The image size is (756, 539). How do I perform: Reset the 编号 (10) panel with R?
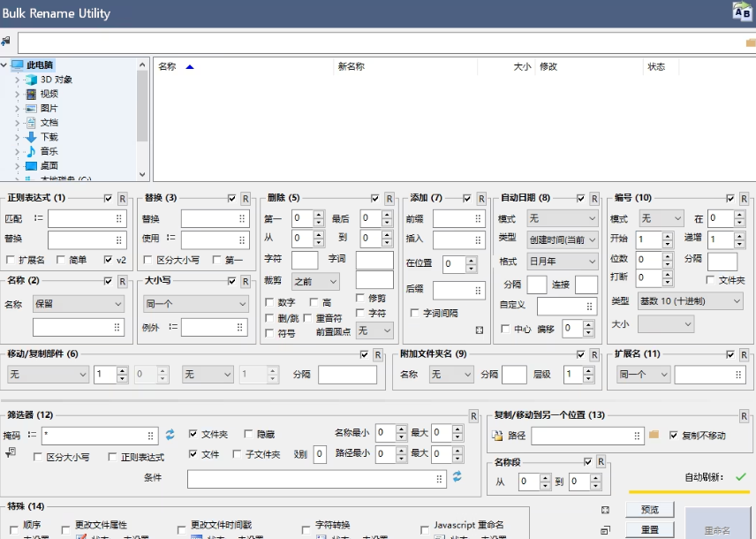745,198
